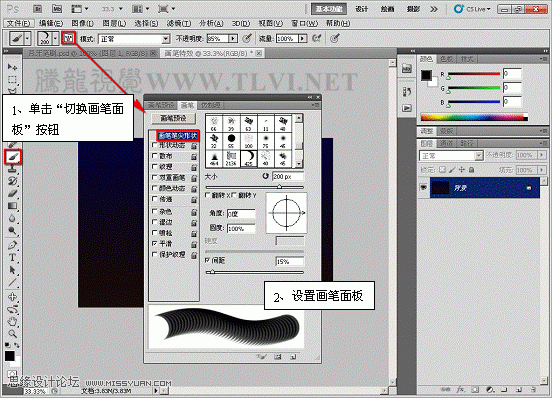Image resolution: width=552 pixels, height=398 pixels.
Task: Click the foreground color swatch in Color panel
Action: tap(426, 75)
